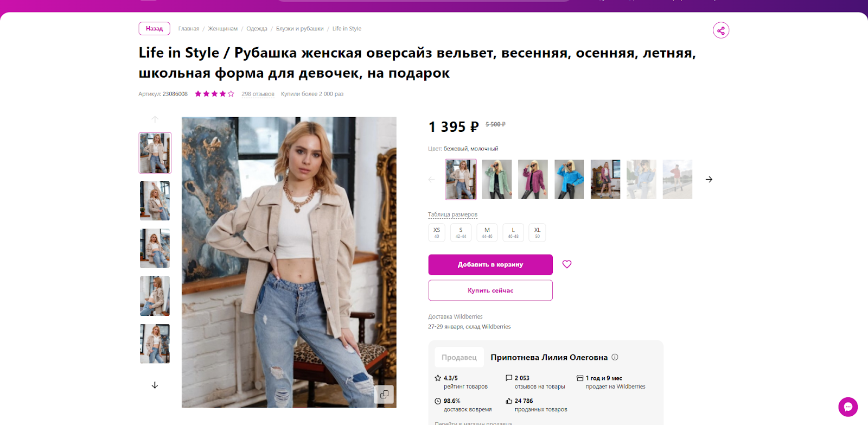This screenshot has height=425, width=868.
Task: Select size M
Action: (x=487, y=232)
